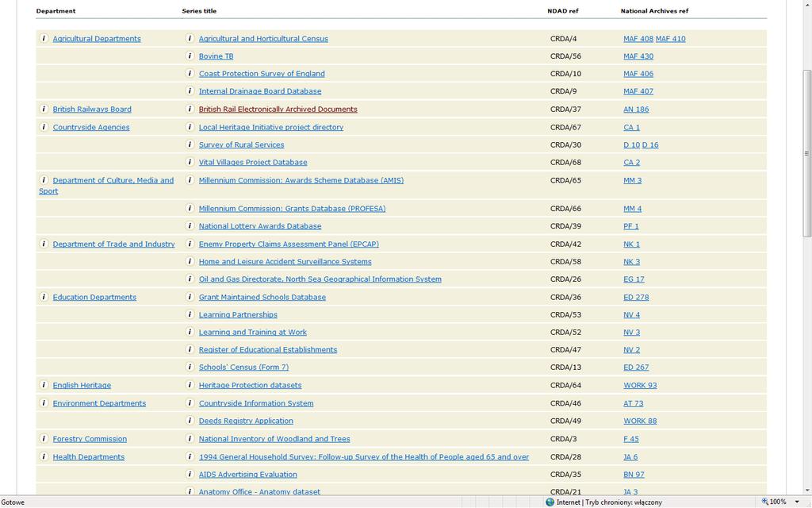
Task: Open British Rail Electronically Archived Documents link
Action: pyautogui.click(x=278, y=110)
